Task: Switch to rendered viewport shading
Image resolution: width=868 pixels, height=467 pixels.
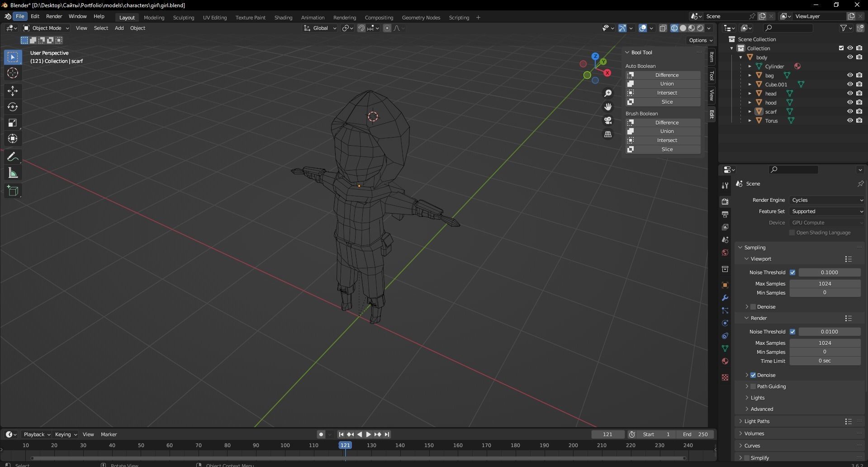Action: 700,28
